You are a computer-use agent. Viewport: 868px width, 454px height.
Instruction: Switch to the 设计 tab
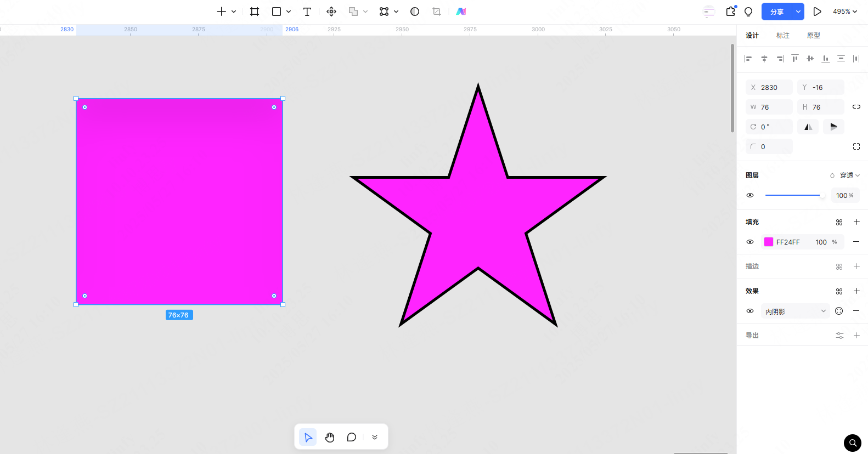752,36
